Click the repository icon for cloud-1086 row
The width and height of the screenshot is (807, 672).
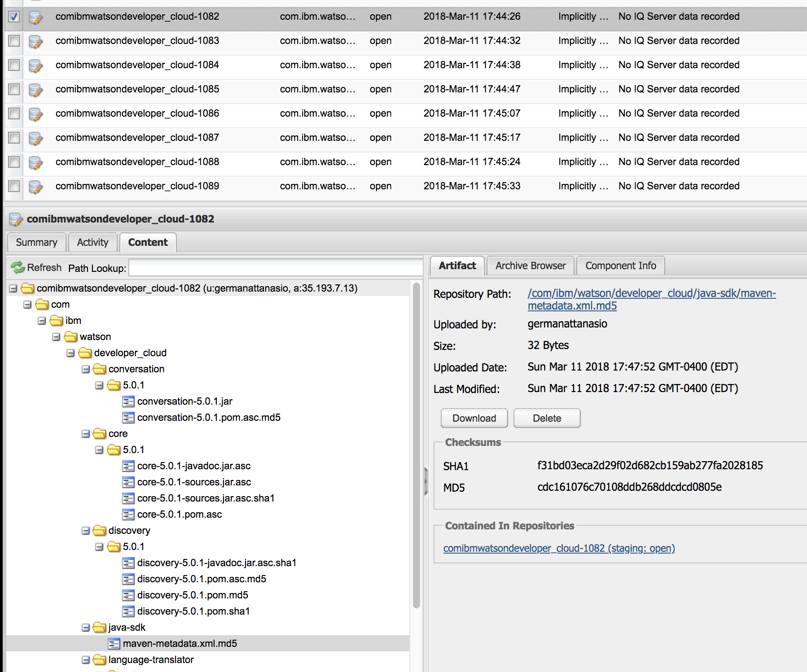coord(35,114)
